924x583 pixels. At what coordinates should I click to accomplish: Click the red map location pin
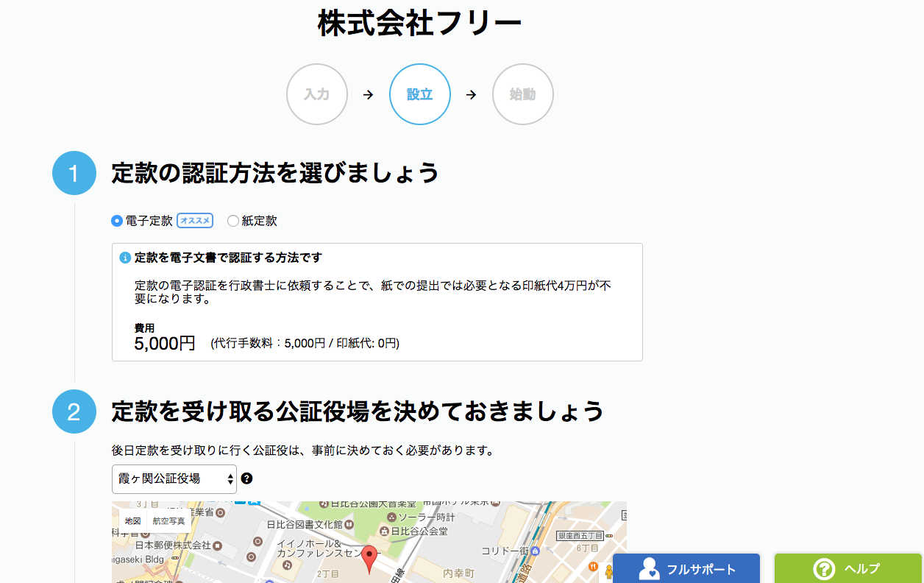tap(370, 560)
